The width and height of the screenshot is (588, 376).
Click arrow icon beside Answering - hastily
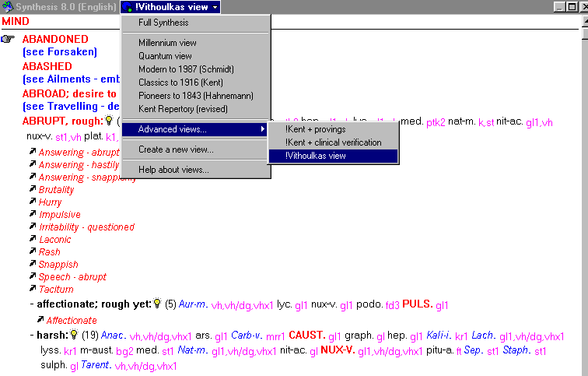[x=33, y=163]
